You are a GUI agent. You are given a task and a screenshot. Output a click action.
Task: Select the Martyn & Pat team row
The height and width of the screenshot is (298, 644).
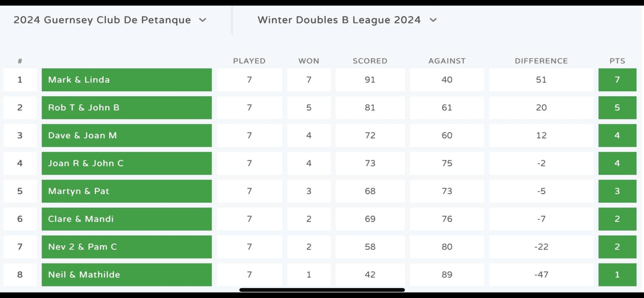pos(127,191)
